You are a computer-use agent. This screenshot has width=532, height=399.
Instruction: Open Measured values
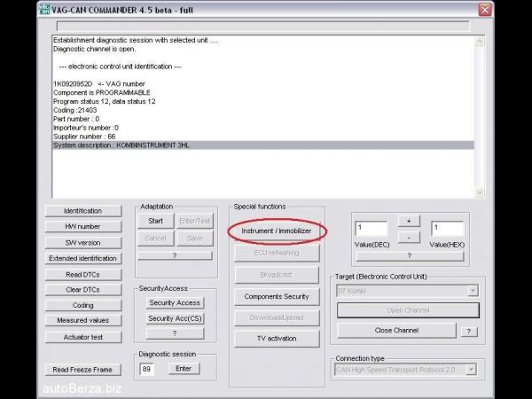point(82,320)
